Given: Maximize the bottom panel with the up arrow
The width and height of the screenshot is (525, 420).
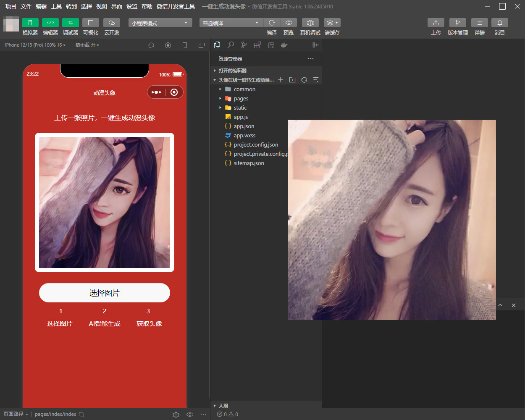Looking at the screenshot, I should click(500, 305).
